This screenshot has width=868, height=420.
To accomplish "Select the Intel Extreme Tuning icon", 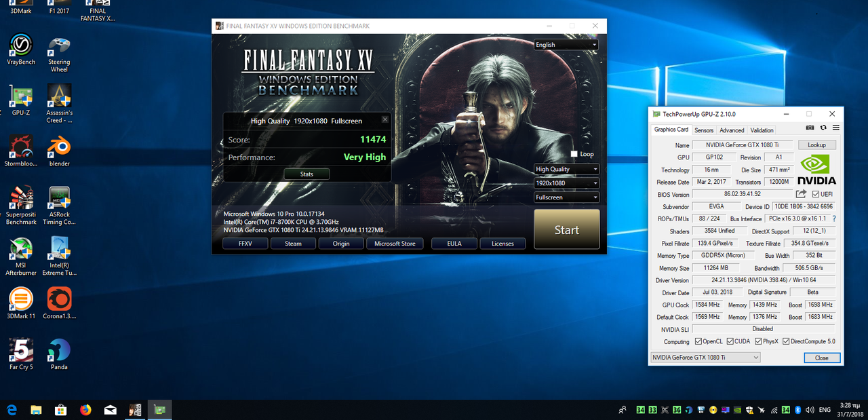I will (x=59, y=257).
